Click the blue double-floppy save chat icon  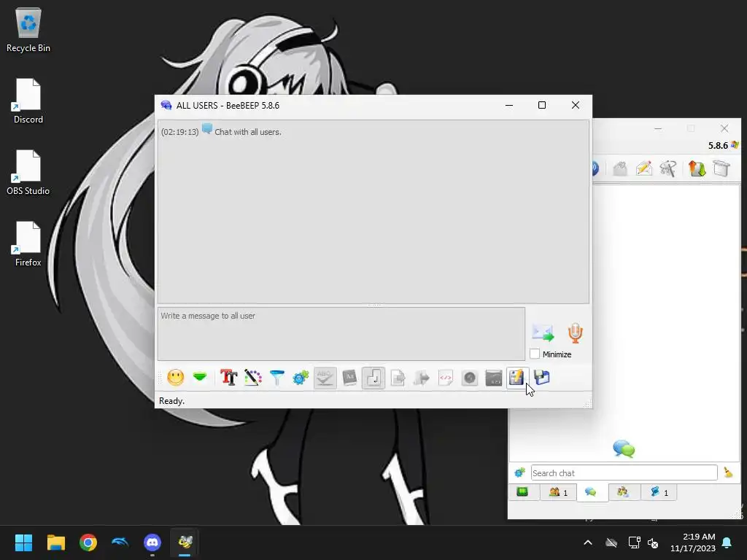[x=542, y=378]
